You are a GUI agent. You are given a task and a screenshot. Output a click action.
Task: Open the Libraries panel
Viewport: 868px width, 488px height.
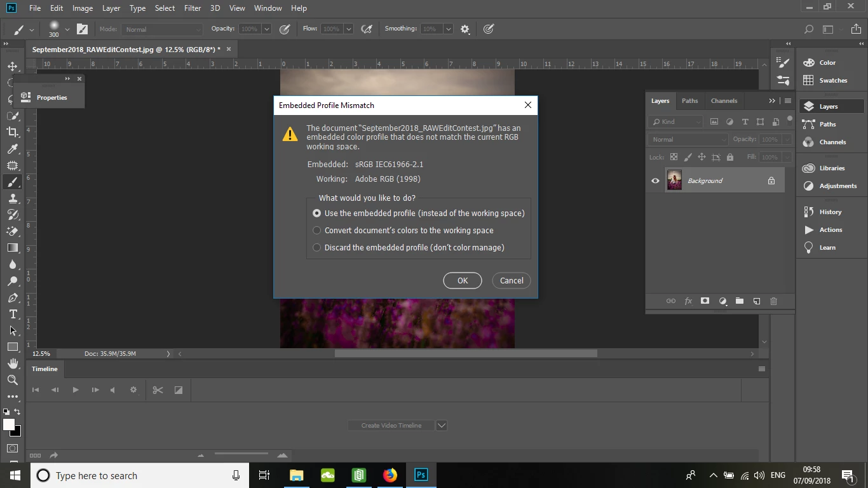point(832,168)
